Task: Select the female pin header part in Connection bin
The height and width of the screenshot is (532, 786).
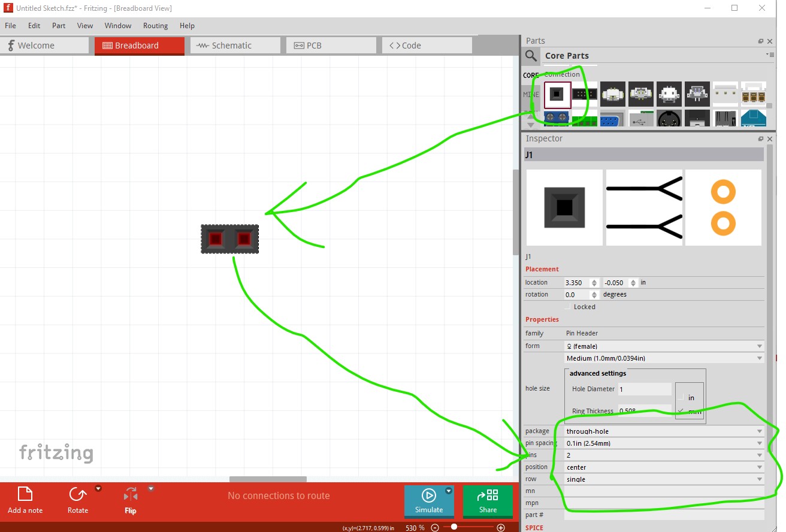Action: click(x=557, y=95)
